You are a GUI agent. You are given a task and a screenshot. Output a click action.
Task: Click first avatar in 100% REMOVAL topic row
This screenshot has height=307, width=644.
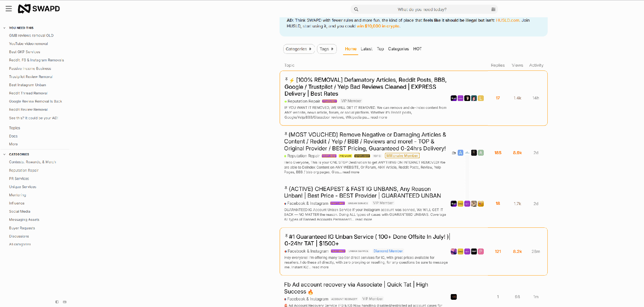pos(454,98)
